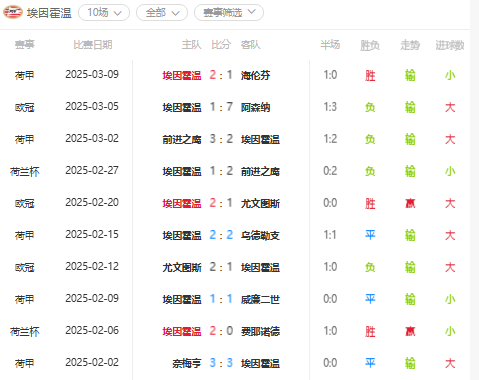
Task: Click the 1 : 2 score on 2025-02-27
Action: pos(221,171)
